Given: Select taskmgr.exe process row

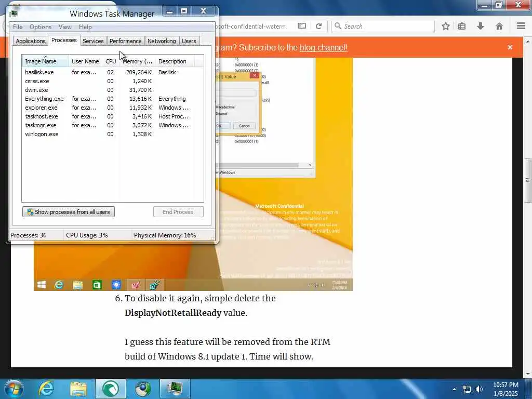Looking at the screenshot, I should pyautogui.click(x=113, y=125).
